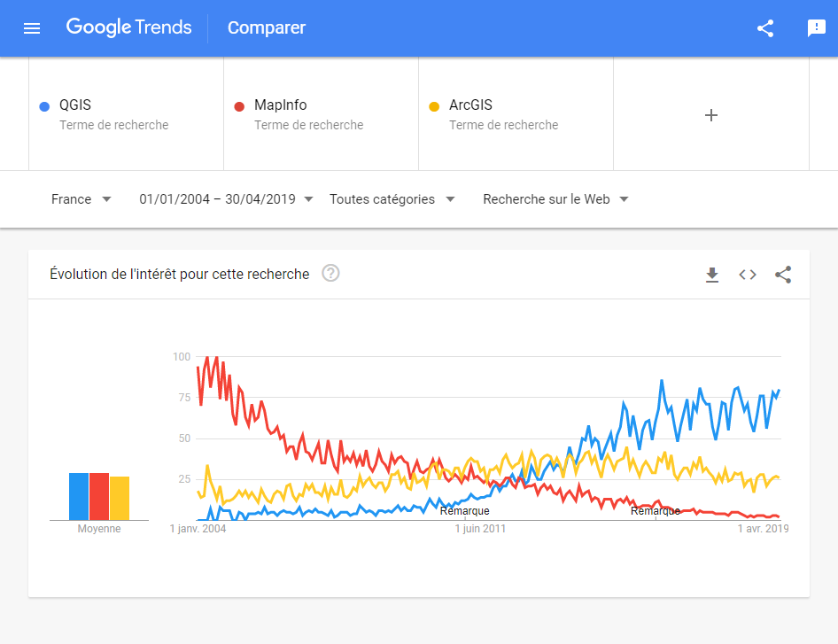
Task: Click the ArcGIS search term card
Action: tap(516, 114)
